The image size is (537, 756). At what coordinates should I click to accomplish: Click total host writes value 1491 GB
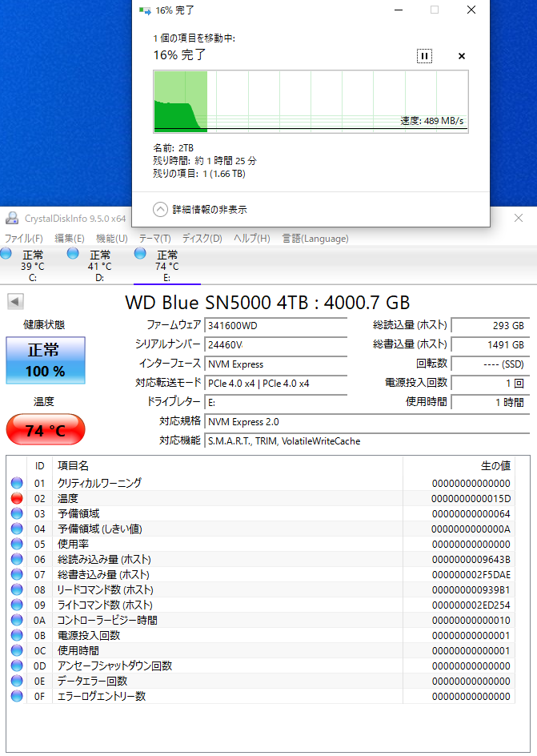click(491, 344)
